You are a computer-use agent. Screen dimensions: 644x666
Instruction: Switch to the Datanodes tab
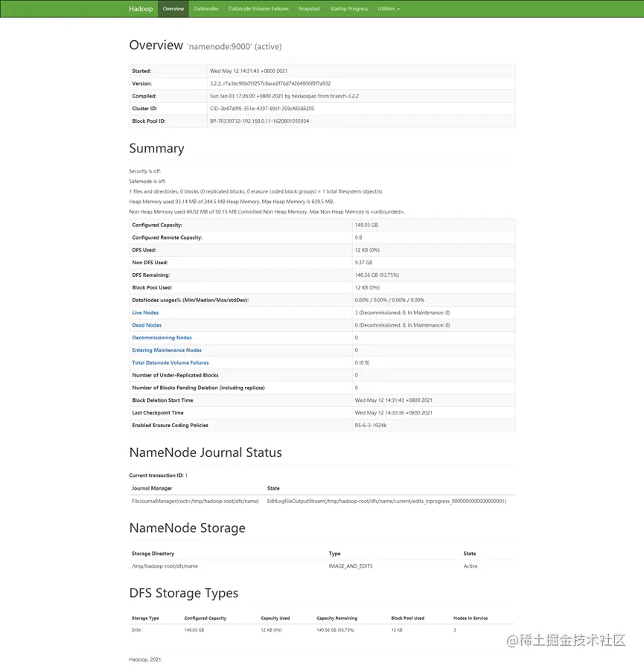point(206,9)
